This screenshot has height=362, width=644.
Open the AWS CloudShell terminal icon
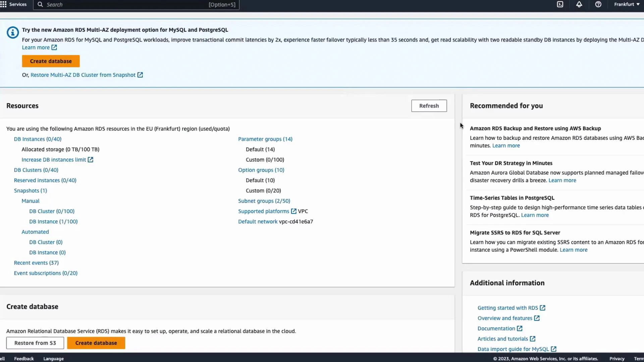click(x=560, y=4)
